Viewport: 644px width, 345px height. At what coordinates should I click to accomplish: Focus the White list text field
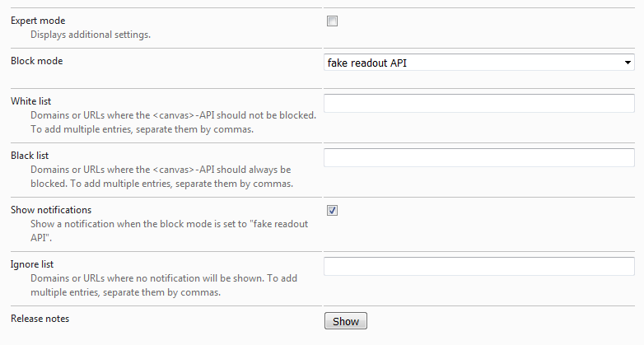[479, 103]
